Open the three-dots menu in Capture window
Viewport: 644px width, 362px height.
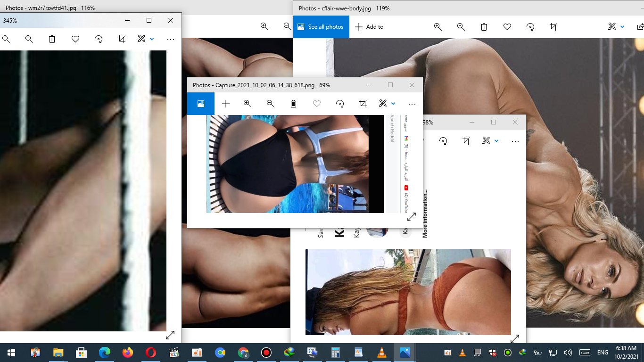(412, 104)
